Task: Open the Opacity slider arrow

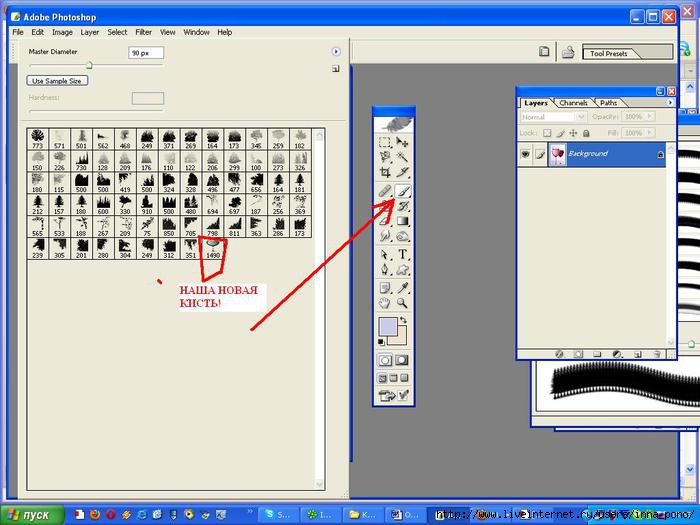Action: (x=650, y=117)
